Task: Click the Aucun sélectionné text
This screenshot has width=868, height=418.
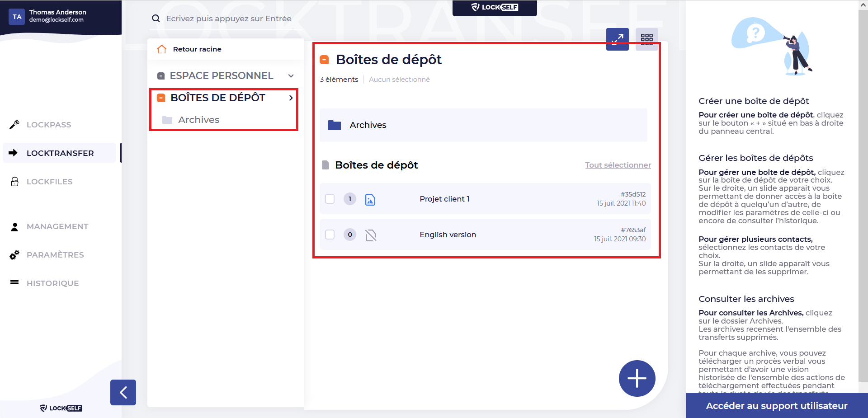Action: (x=399, y=80)
